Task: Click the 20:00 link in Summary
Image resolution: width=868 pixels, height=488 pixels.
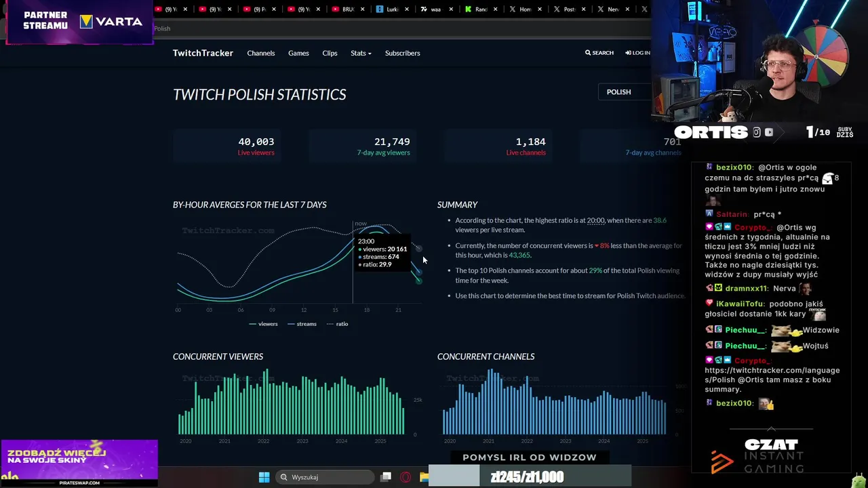Action: (x=595, y=220)
